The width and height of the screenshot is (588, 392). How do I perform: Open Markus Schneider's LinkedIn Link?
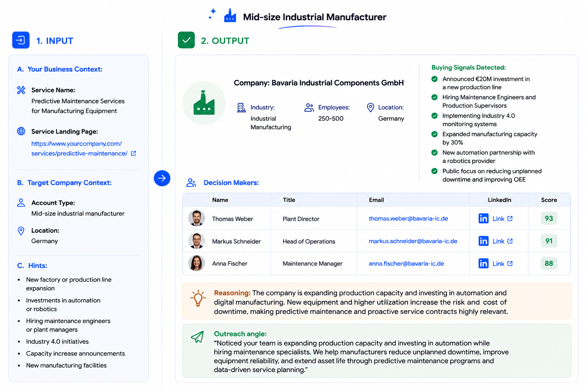click(x=503, y=241)
